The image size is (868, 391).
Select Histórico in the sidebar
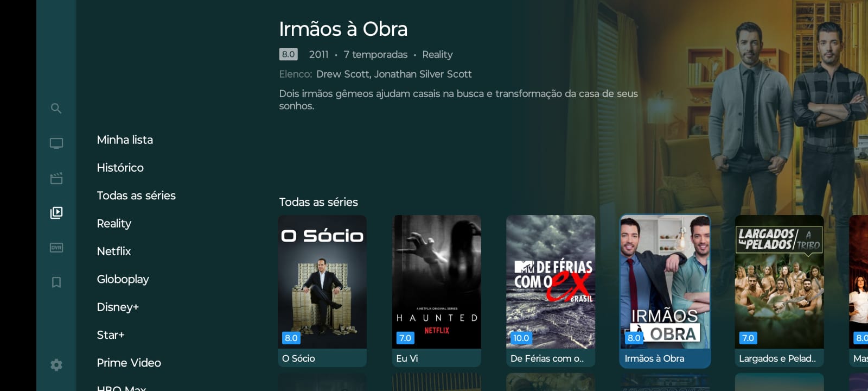coord(120,168)
